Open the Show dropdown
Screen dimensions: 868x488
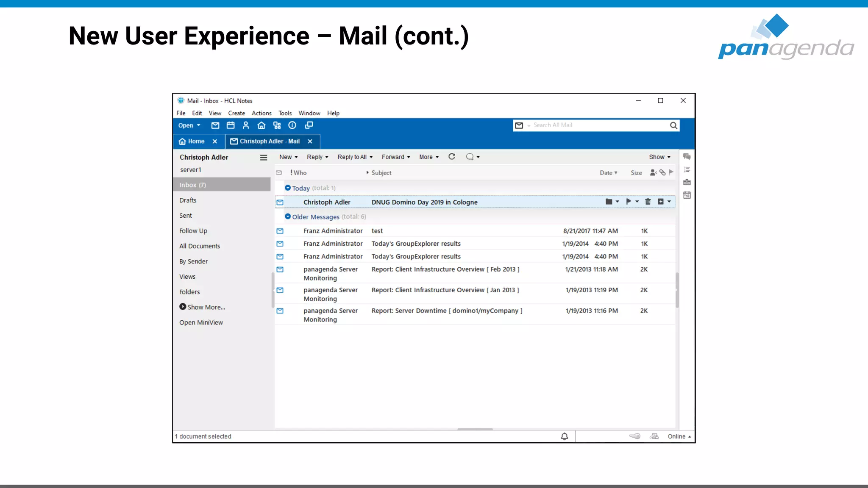(660, 157)
